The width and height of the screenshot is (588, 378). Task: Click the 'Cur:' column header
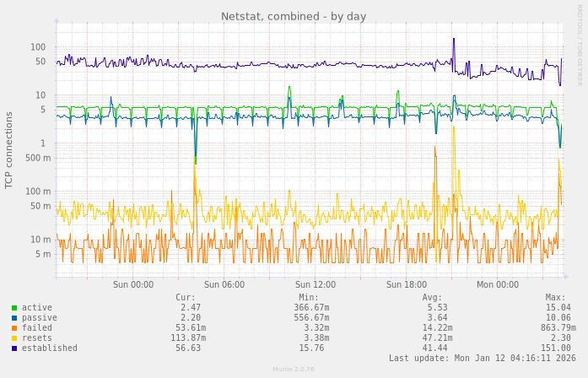tap(186, 298)
